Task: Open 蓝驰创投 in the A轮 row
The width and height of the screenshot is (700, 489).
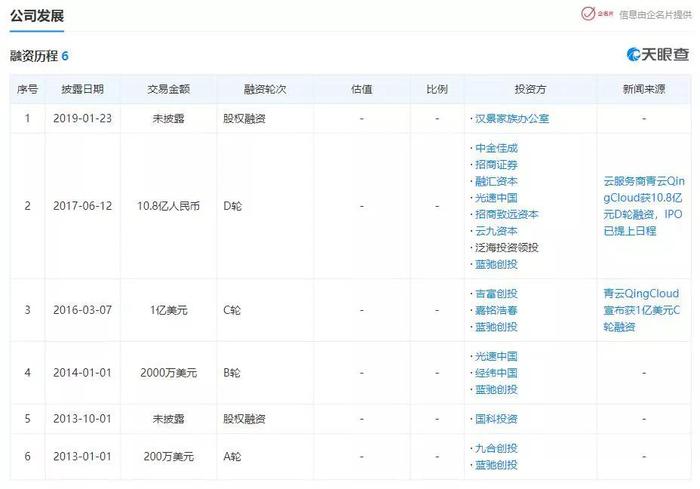Action: [496, 465]
